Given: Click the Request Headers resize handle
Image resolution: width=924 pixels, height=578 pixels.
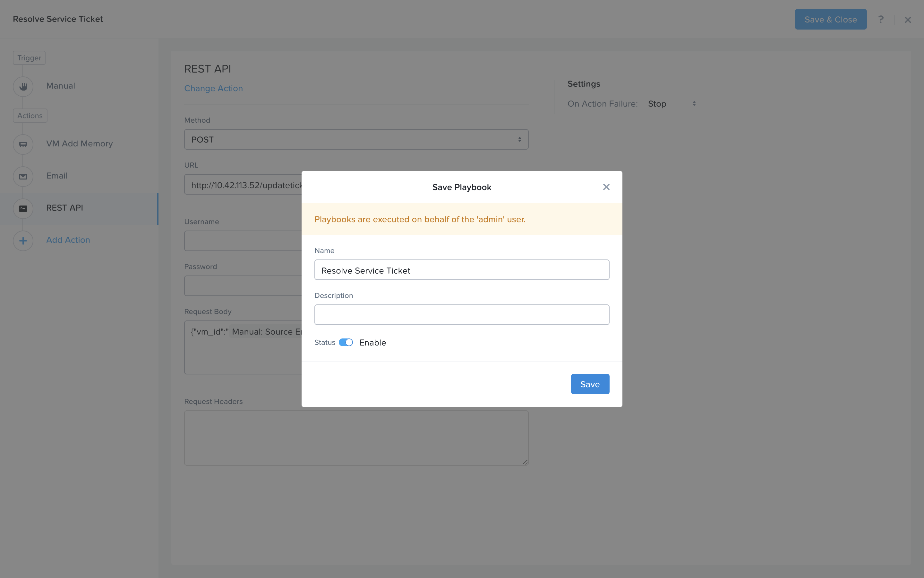Looking at the screenshot, I should [x=525, y=462].
